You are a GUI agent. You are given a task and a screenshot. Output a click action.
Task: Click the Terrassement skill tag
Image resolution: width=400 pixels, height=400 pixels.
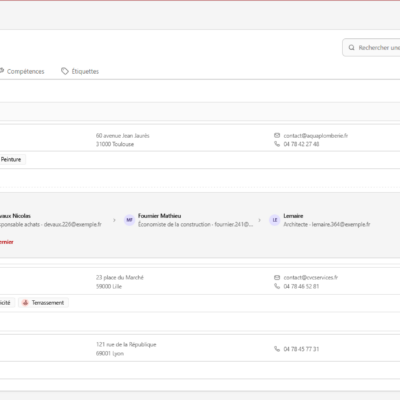[43, 303]
